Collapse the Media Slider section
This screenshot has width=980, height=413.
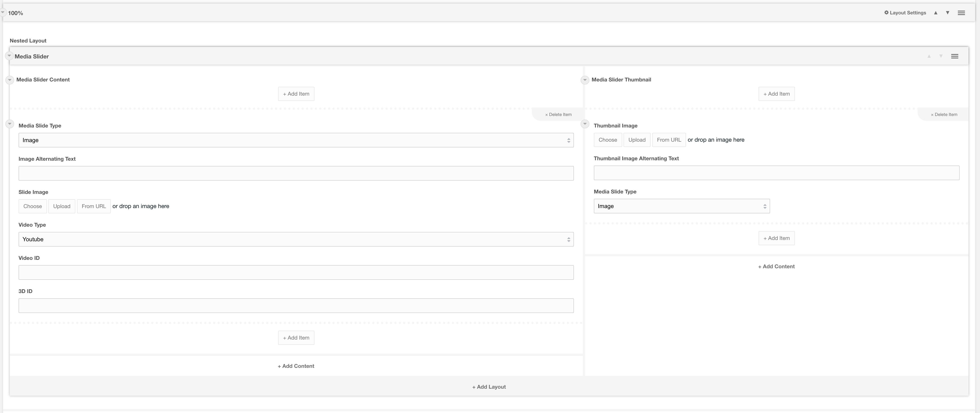point(9,56)
